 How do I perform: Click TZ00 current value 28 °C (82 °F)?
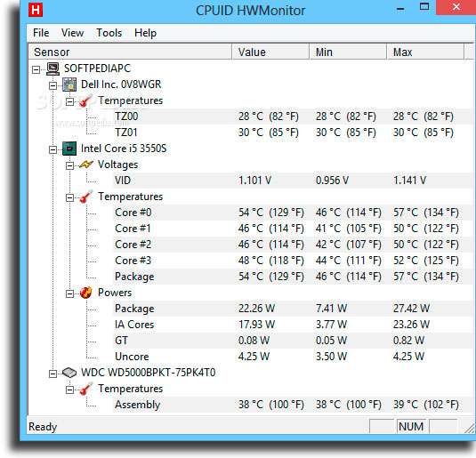click(x=269, y=117)
